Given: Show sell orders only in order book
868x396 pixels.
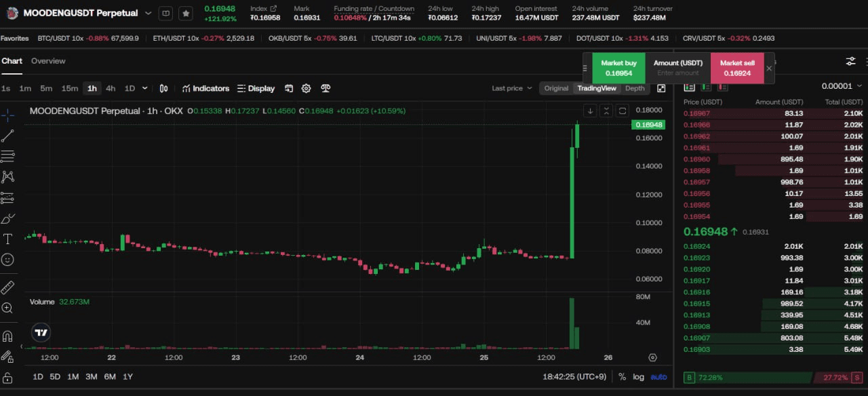Looking at the screenshot, I should pyautogui.click(x=722, y=86).
